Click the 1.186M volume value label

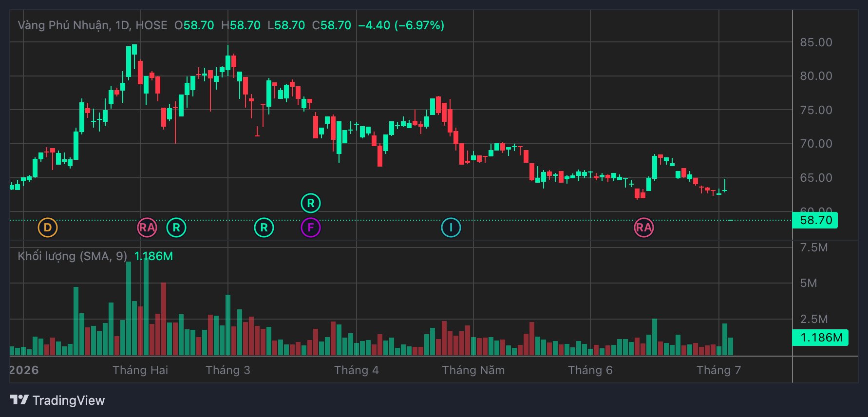tap(821, 338)
